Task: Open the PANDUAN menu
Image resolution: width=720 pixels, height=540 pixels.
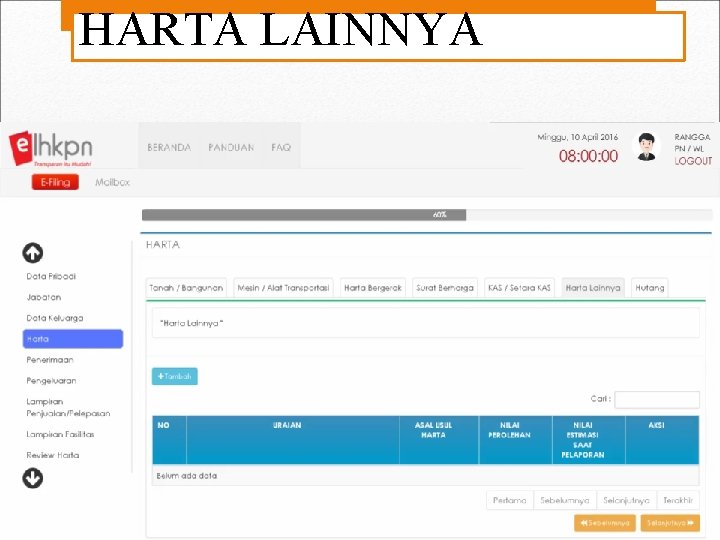Action: tap(231, 147)
